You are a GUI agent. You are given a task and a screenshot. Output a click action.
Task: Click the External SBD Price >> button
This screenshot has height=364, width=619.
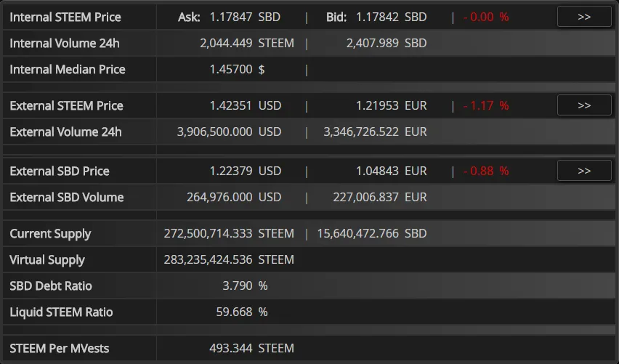[584, 171]
